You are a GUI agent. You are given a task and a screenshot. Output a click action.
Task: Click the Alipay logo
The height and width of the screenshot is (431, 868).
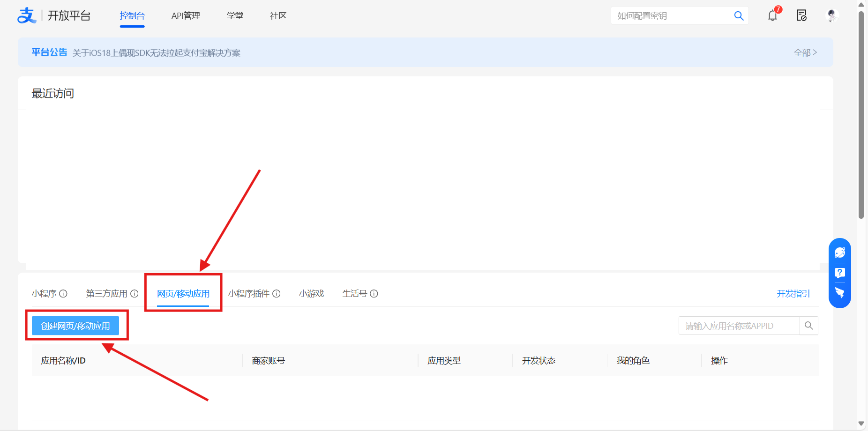pyautogui.click(x=27, y=15)
